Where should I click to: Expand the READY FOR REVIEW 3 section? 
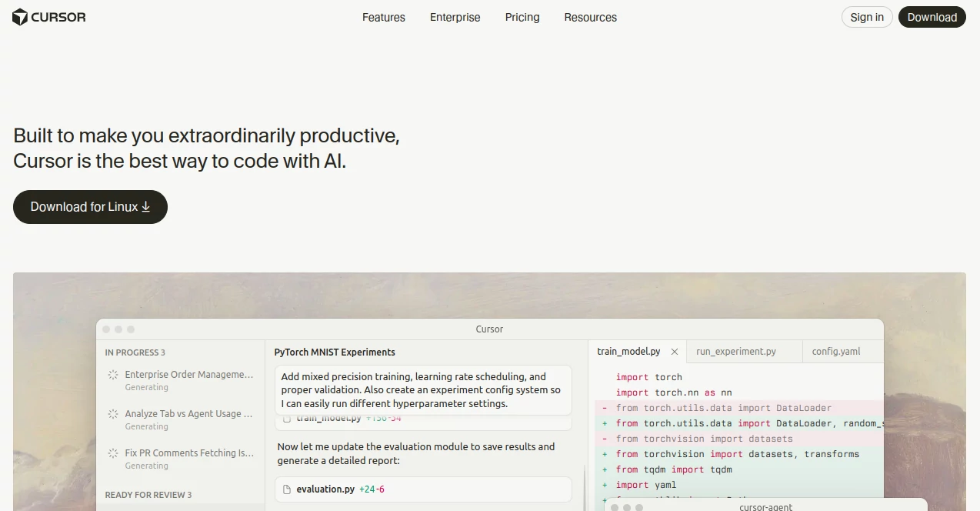148,495
